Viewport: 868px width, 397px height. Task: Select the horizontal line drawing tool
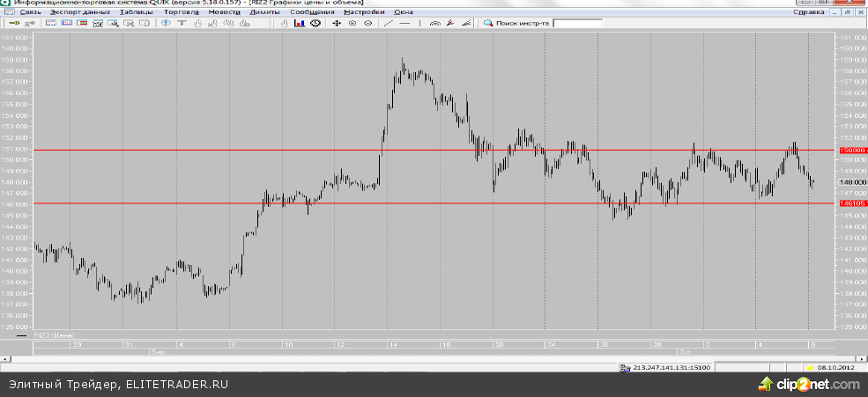404,23
